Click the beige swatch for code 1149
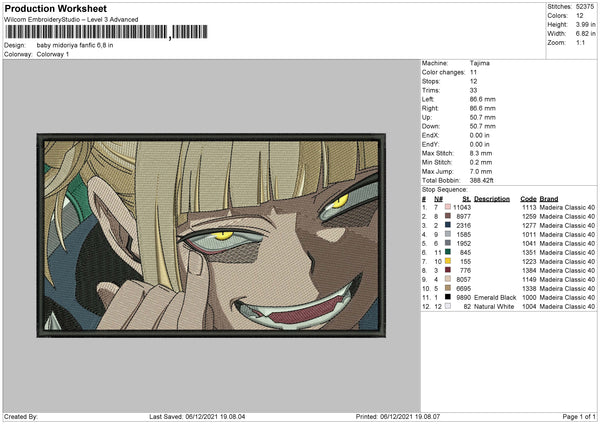This screenshot has height=424, width=600. point(448,279)
